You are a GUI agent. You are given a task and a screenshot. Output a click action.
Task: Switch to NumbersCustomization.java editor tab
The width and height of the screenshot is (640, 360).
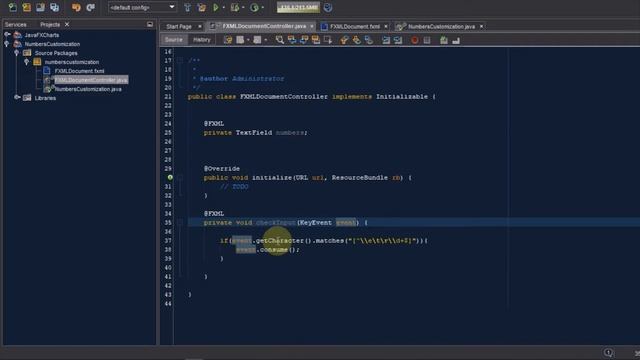point(441,27)
